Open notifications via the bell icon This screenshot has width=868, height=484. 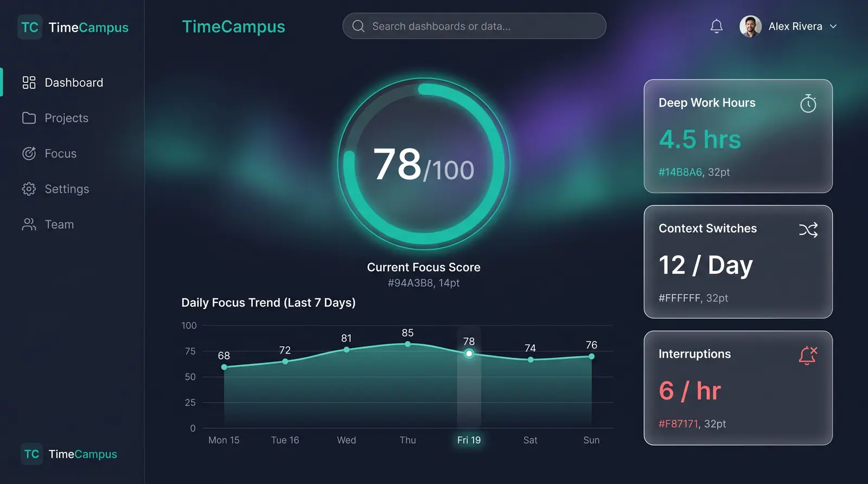point(717,26)
